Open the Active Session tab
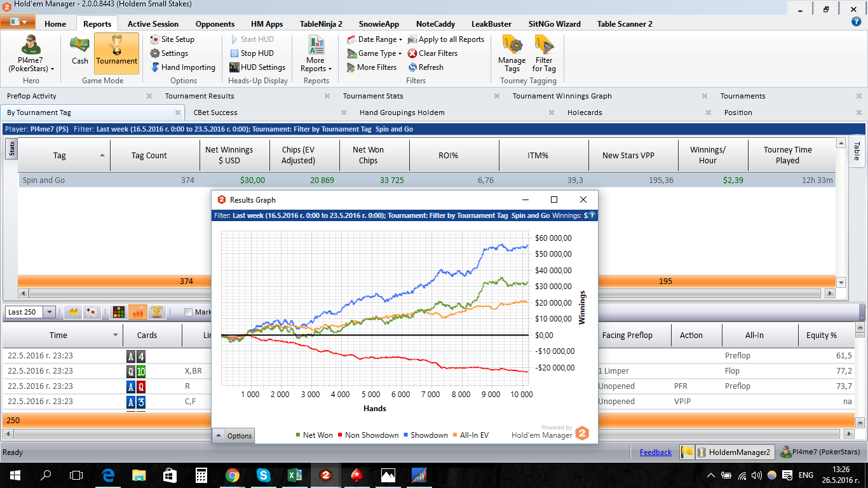 [x=153, y=24]
